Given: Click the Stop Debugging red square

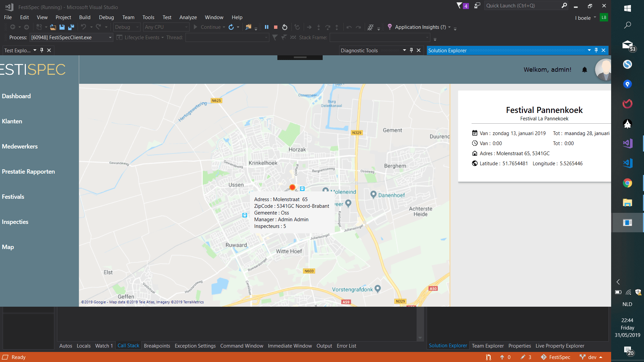Looking at the screenshot, I should point(276,27).
